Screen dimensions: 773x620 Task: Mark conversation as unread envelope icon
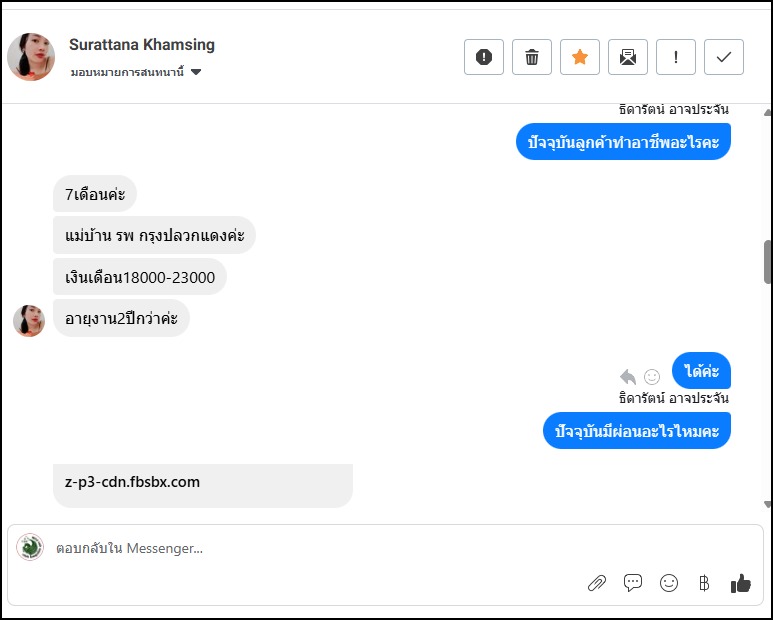[628, 57]
